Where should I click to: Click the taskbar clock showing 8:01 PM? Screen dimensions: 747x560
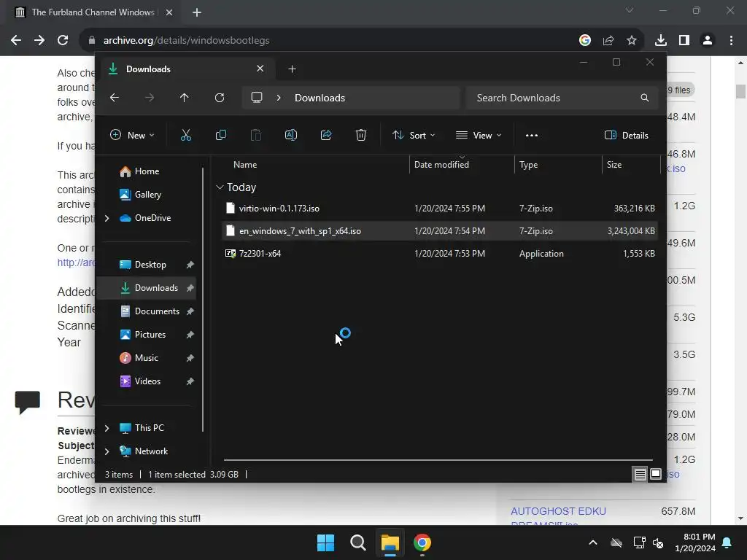click(695, 542)
